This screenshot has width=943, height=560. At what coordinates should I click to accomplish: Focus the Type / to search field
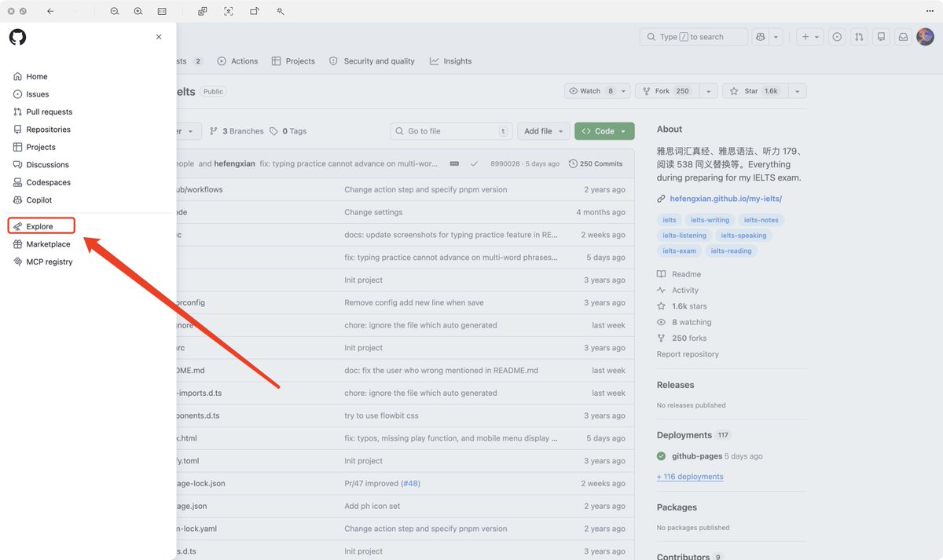point(694,37)
